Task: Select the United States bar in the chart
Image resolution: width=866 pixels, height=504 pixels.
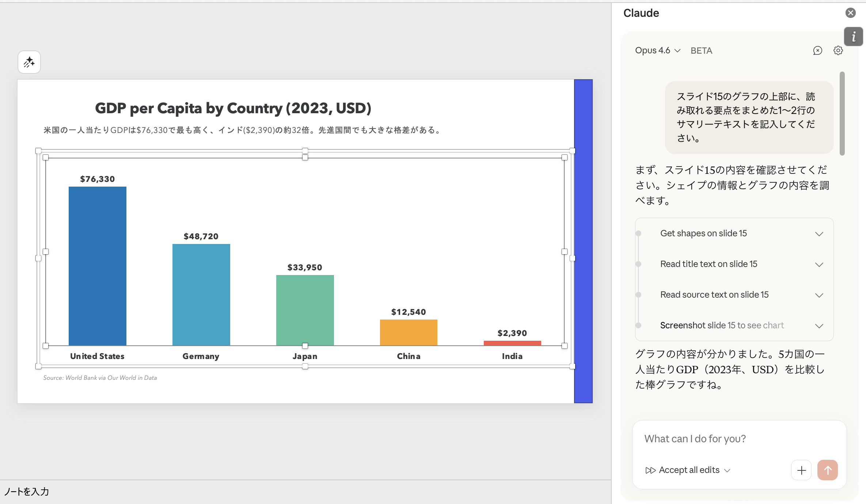Action: click(x=97, y=267)
